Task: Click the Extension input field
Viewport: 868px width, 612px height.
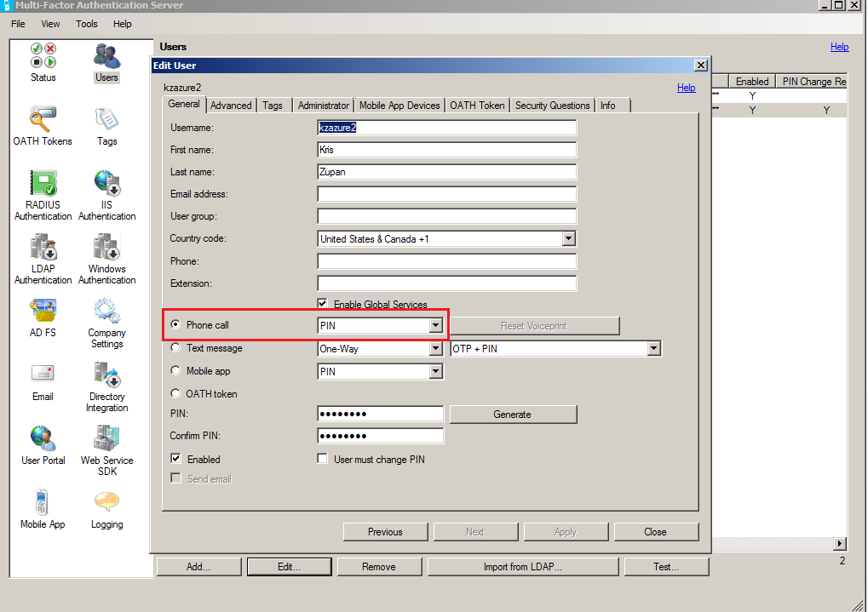Action: [x=446, y=283]
